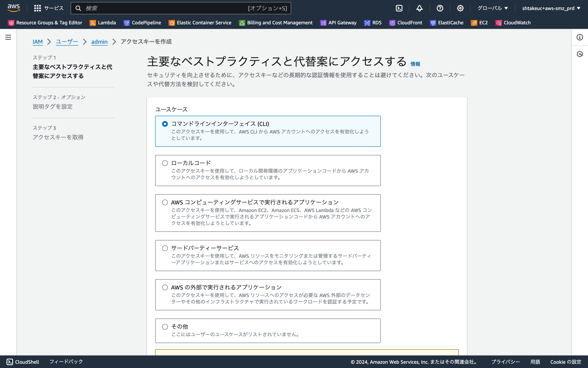Open the settings gear menu

[460, 8]
